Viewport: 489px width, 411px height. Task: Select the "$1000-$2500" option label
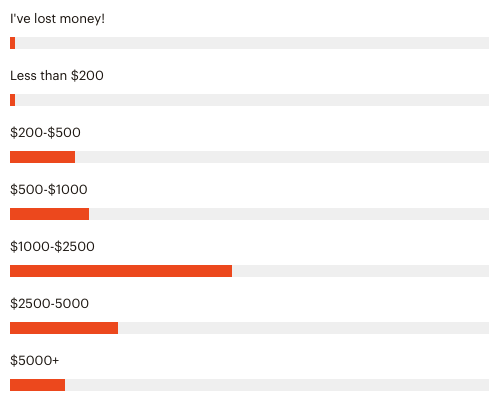pos(52,247)
